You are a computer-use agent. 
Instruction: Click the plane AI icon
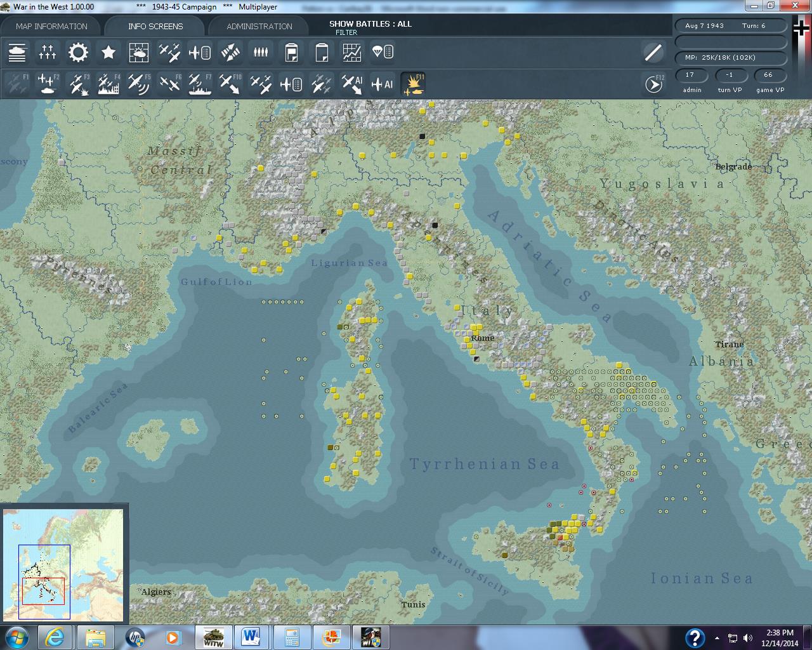(383, 84)
